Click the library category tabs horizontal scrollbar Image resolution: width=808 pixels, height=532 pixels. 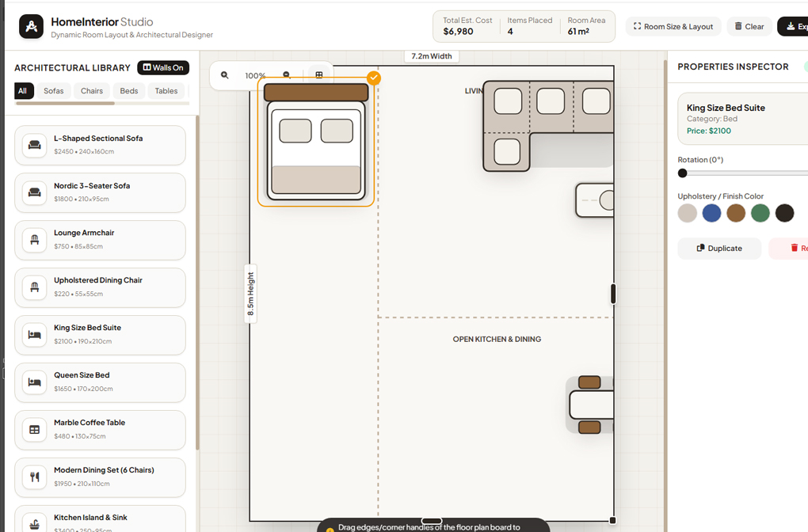65,104
